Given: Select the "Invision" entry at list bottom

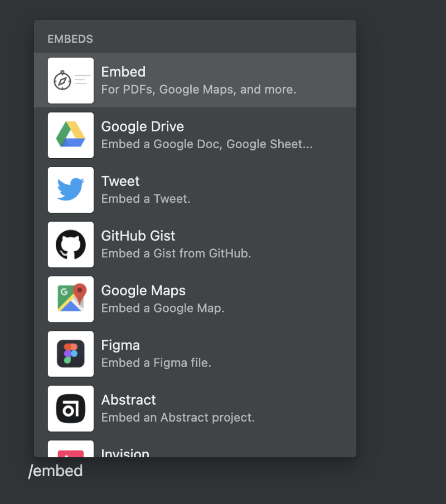Looking at the screenshot, I should (125, 452).
